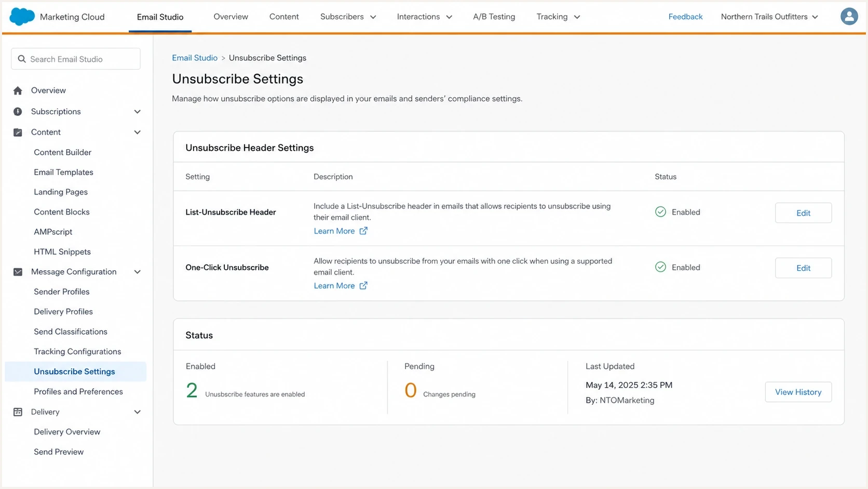
Task: Click the pending count number 0
Action: tap(411, 390)
